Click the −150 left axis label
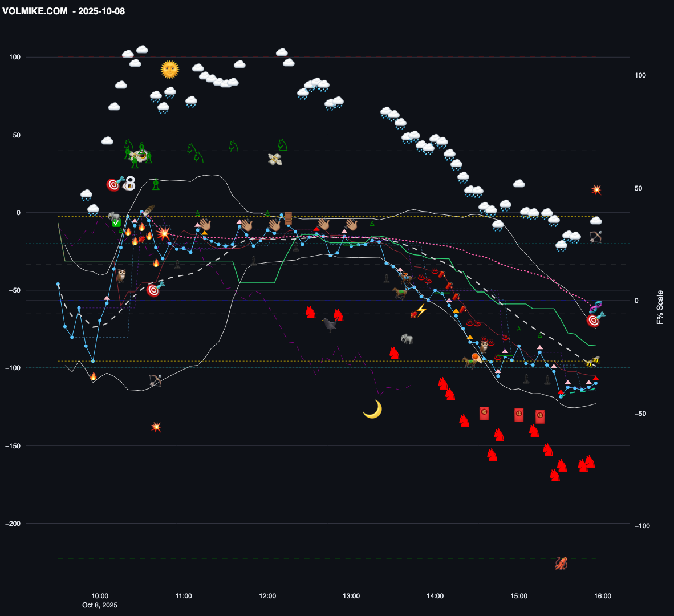674x616 pixels. click(x=13, y=446)
